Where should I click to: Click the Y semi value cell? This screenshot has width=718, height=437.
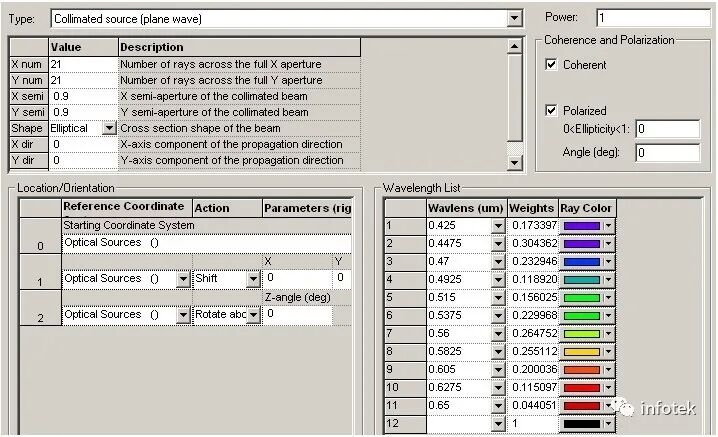pos(83,112)
